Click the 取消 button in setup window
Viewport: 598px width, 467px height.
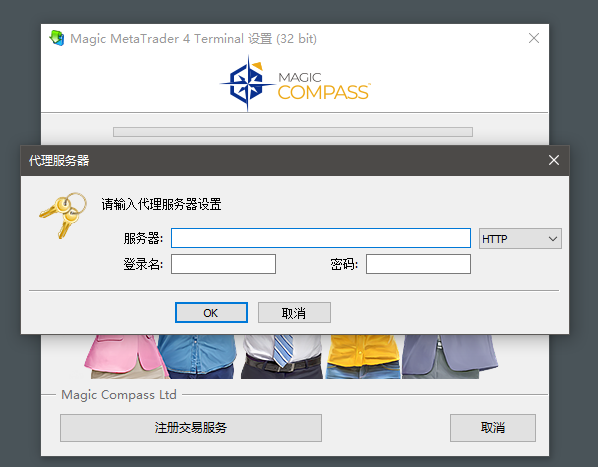click(x=493, y=428)
